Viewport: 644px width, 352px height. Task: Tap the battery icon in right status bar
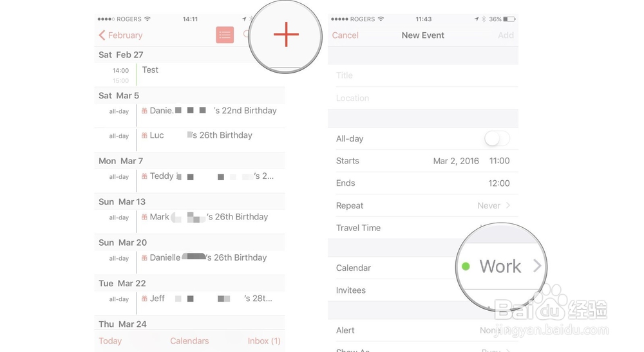pyautogui.click(x=509, y=19)
